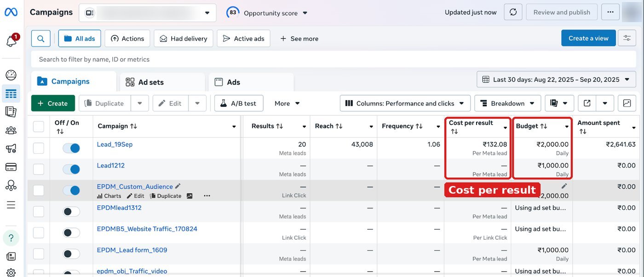Switch to the Ads tab

pos(251,82)
